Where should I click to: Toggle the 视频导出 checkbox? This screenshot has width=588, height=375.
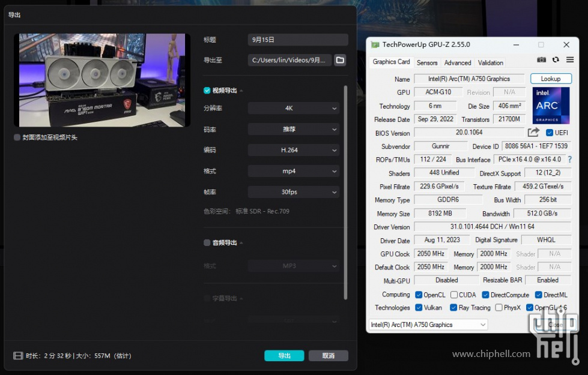point(207,90)
